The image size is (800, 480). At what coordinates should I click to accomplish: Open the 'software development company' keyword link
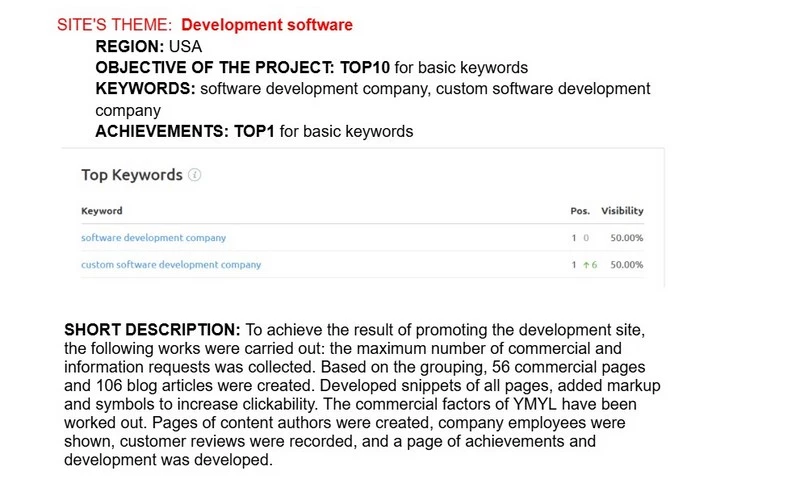pos(154,238)
